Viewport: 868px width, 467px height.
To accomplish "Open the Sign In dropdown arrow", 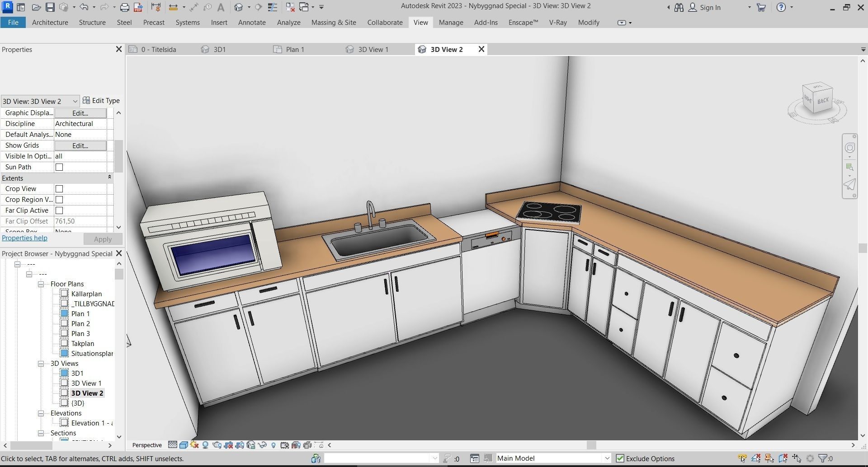I will 749,7.
